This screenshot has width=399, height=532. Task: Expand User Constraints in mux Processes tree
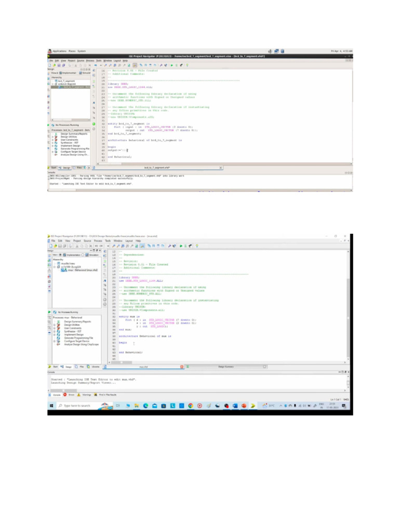54,328
